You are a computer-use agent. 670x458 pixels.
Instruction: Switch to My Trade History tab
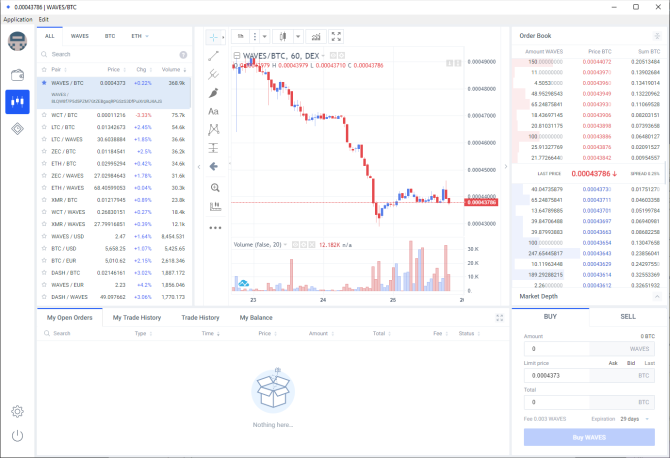click(x=137, y=317)
